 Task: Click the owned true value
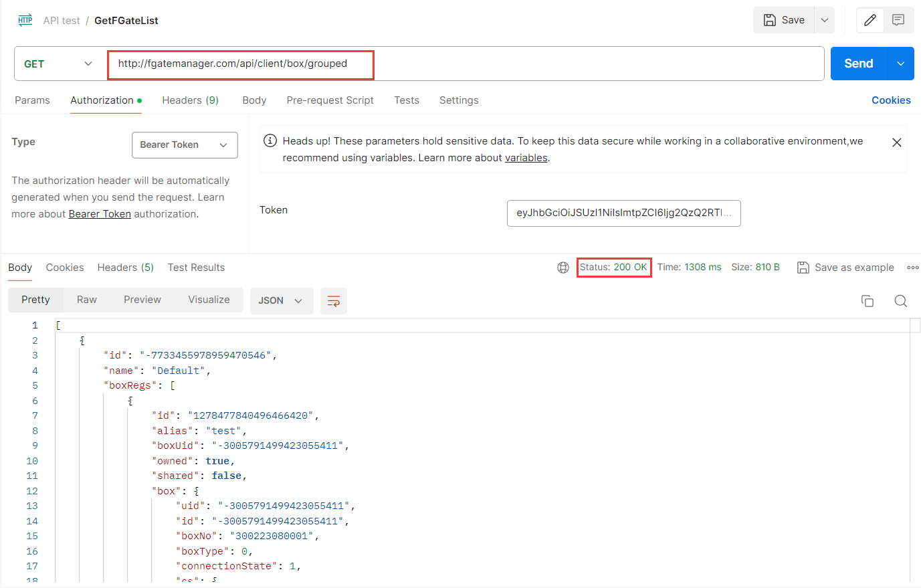[x=217, y=461]
